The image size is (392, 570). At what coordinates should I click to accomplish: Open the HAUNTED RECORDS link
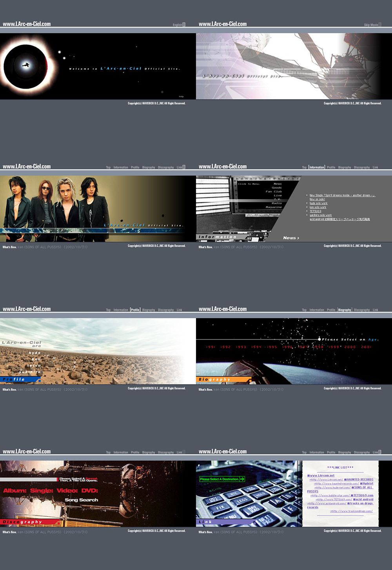[359, 479]
